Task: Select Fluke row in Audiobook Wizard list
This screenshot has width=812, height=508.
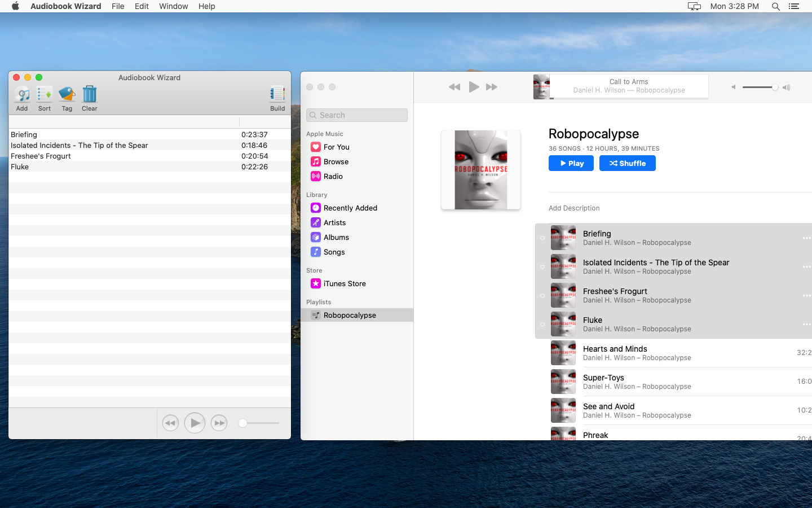Action: tap(149, 167)
